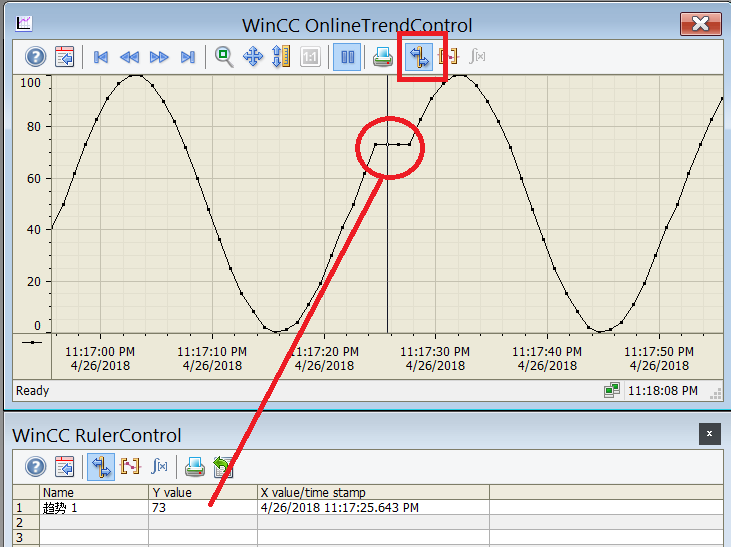Select row 2 header in ruler table

pos(26,522)
